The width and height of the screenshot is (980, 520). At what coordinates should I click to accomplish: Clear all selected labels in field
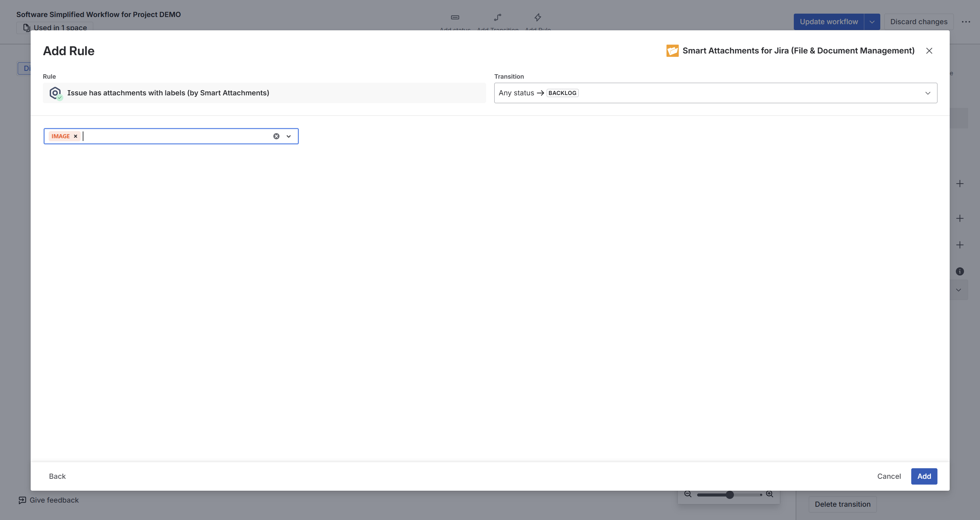tap(276, 136)
